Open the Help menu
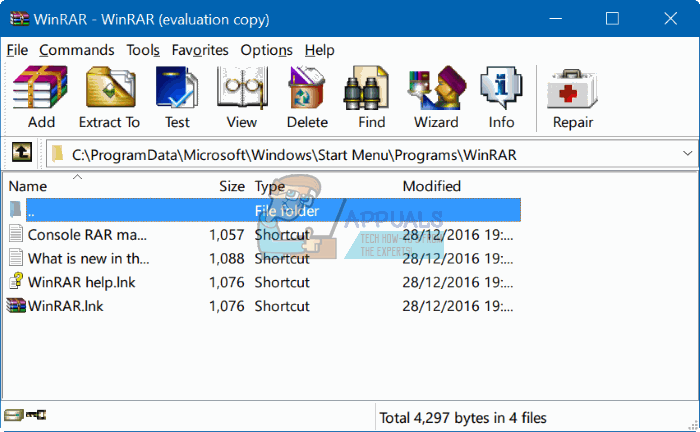Screen dimensions: 700x432 pos(320,50)
